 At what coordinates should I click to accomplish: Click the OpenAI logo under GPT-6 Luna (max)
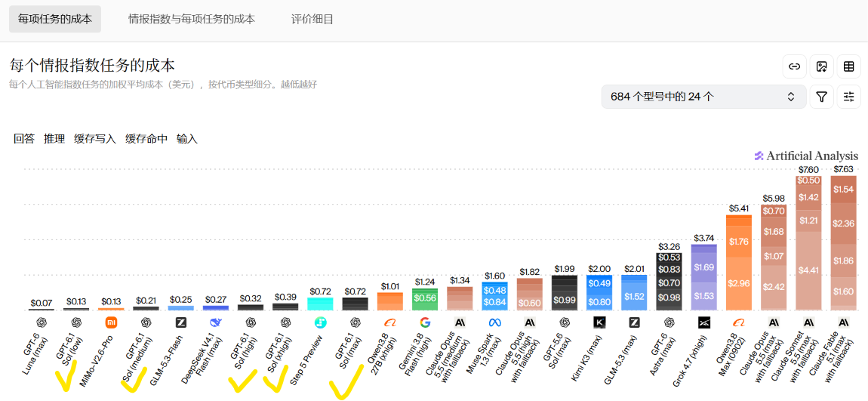pyautogui.click(x=41, y=322)
